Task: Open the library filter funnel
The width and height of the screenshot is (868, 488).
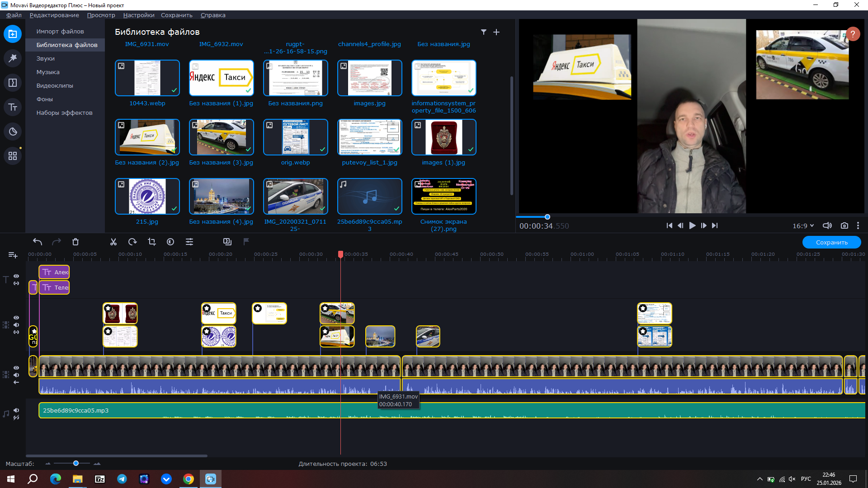Action: click(484, 32)
